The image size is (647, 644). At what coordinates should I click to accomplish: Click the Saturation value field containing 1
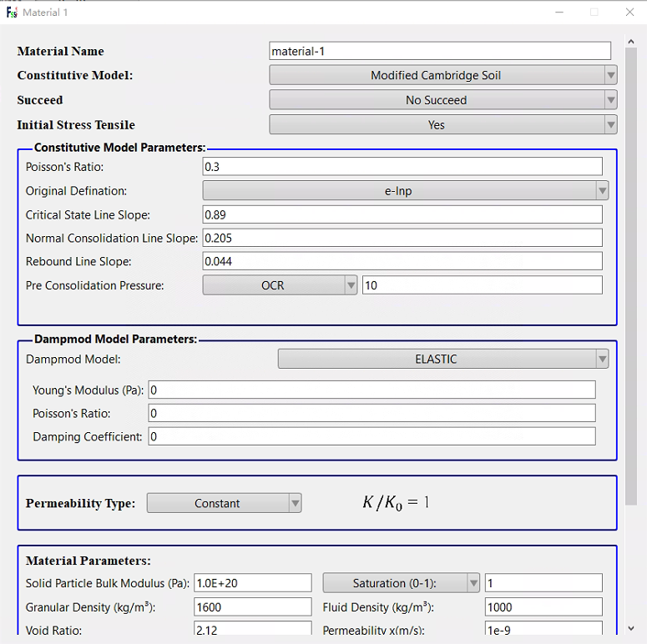pos(543,583)
